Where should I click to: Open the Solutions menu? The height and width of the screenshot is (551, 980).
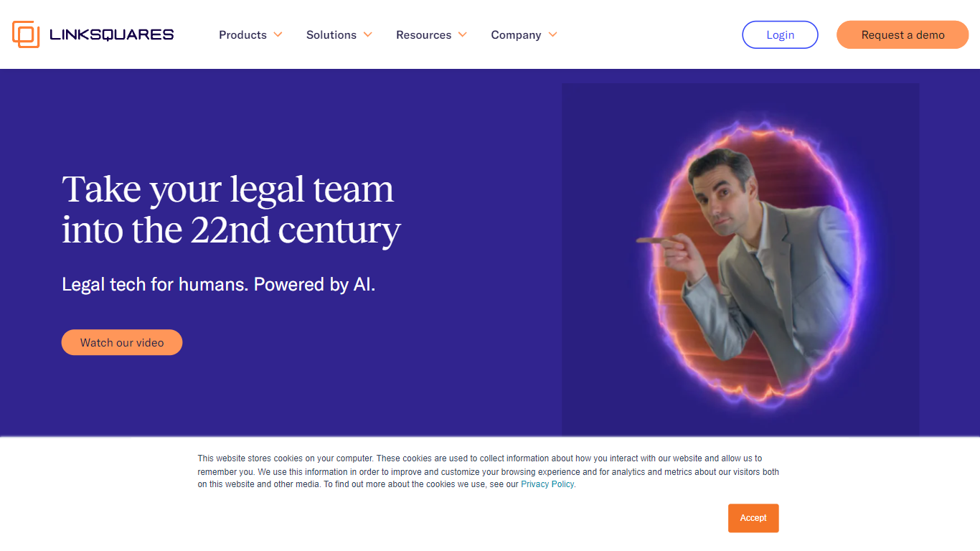pos(331,34)
